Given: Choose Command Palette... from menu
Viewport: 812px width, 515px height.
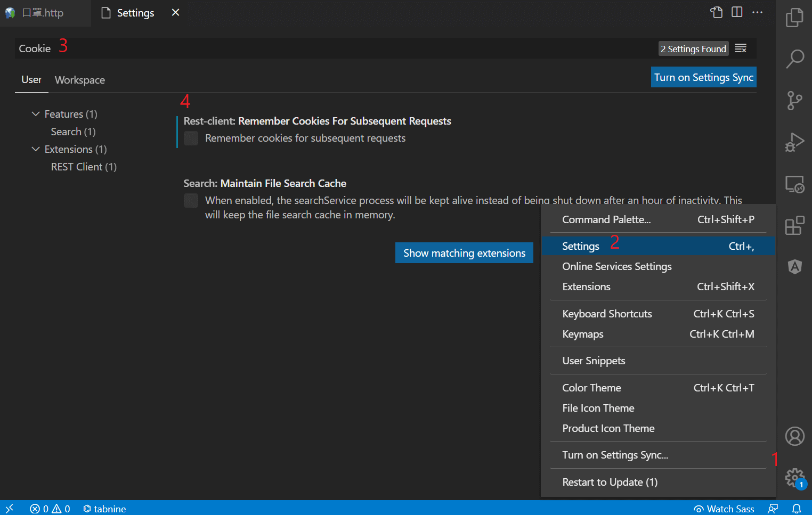Looking at the screenshot, I should pyautogui.click(x=658, y=219).
